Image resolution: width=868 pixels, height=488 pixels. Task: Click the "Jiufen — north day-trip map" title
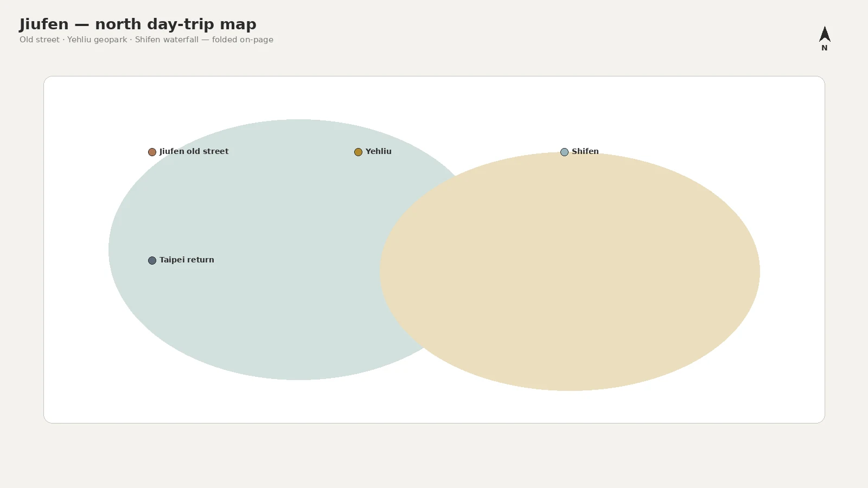coord(138,24)
